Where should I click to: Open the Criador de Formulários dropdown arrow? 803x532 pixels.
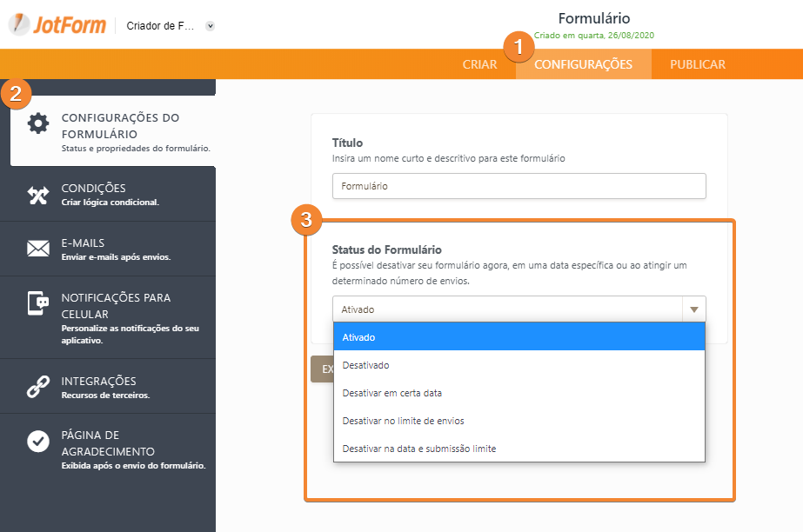click(x=210, y=26)
